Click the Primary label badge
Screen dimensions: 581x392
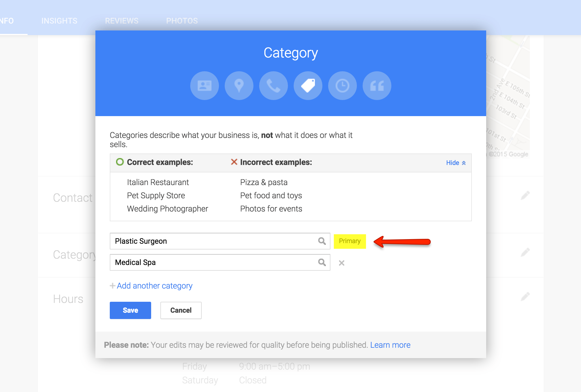click(x=350, y=241)
